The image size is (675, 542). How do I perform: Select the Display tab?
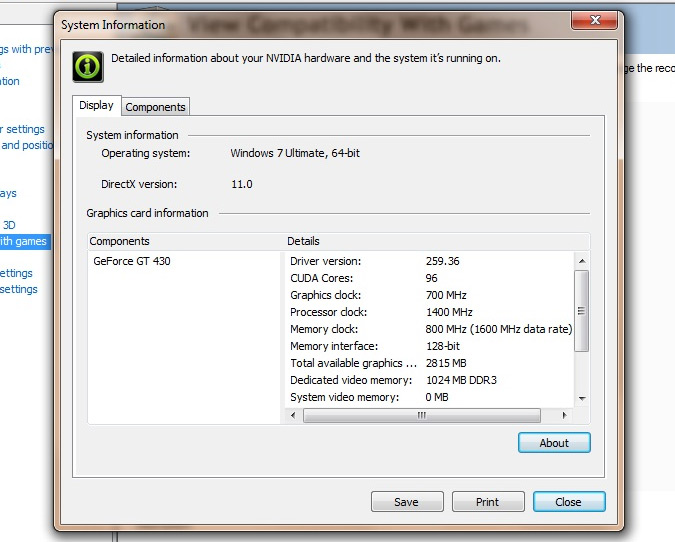97,106
